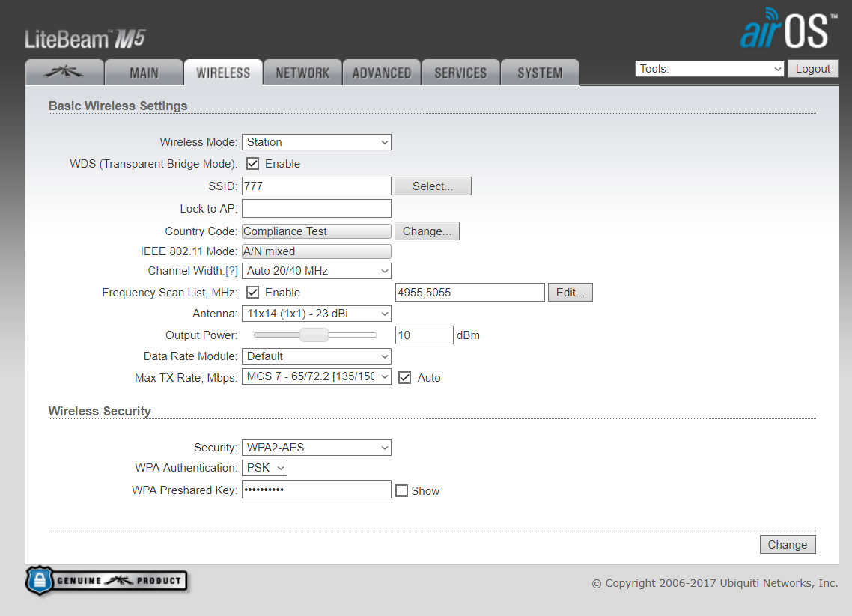Image resolution: width=852 pixels, height=616 pixels.
Task: Click the Ubiquiti copyright text
Action: [715, 583]
